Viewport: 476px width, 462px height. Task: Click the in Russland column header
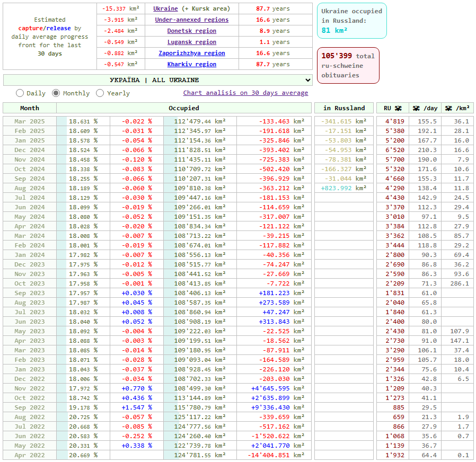click(344, 108)
